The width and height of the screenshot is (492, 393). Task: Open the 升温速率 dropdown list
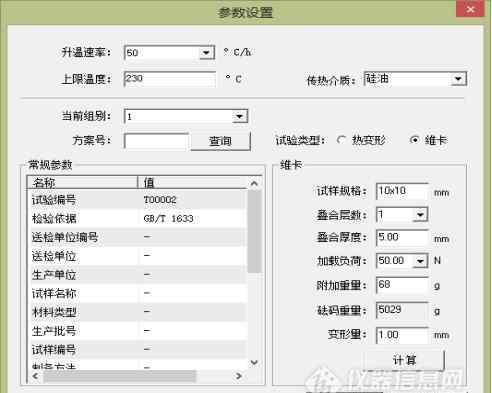206,53
